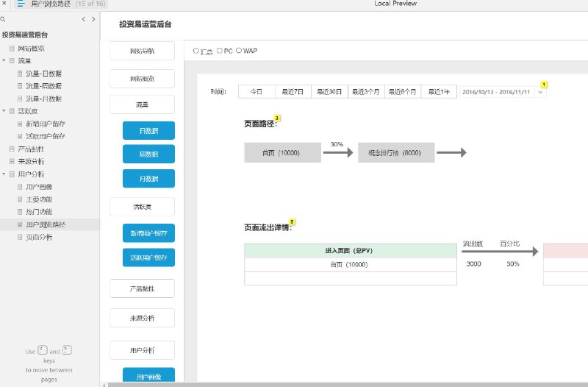
Task: Click the blue 新增用户留存 button
Action: (148, 233)
